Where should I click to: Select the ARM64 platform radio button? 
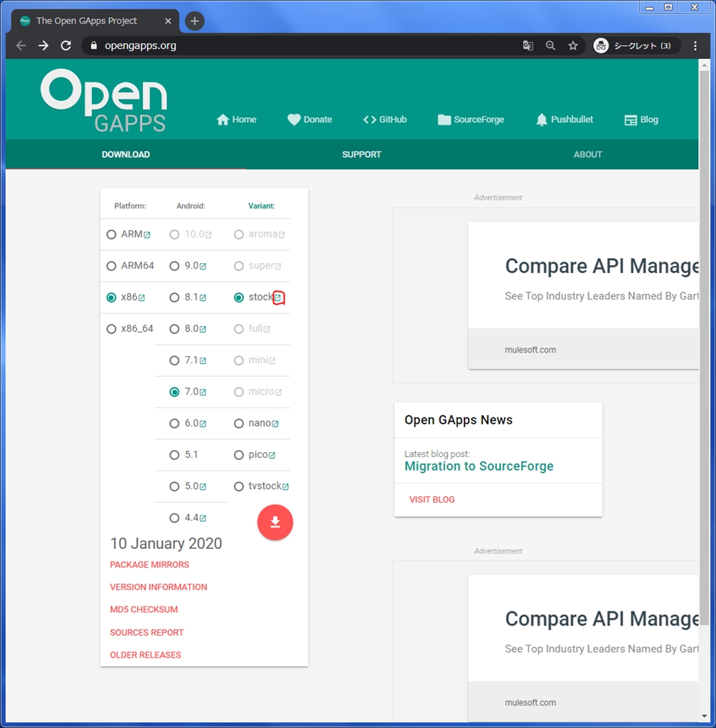112,266
